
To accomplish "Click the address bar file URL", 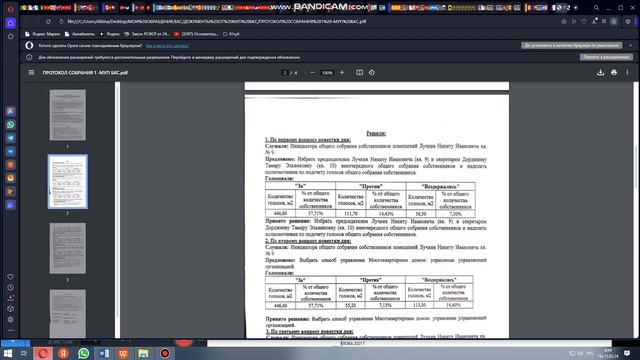I will click(x=216, y=21).
